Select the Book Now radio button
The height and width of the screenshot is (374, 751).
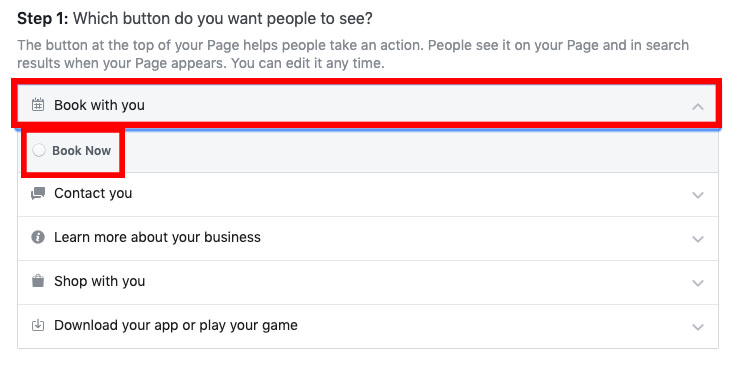38,150
